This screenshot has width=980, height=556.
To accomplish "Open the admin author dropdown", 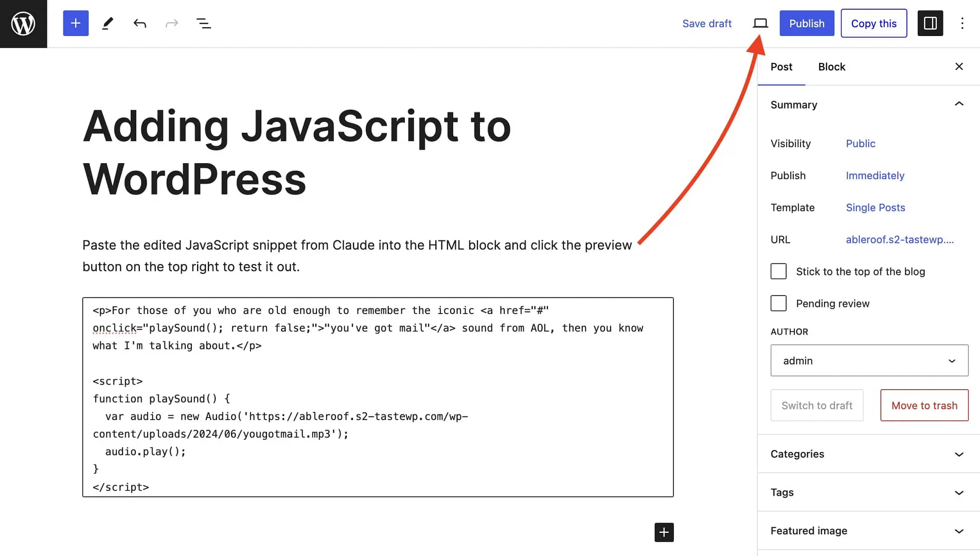I will (869, 360).
